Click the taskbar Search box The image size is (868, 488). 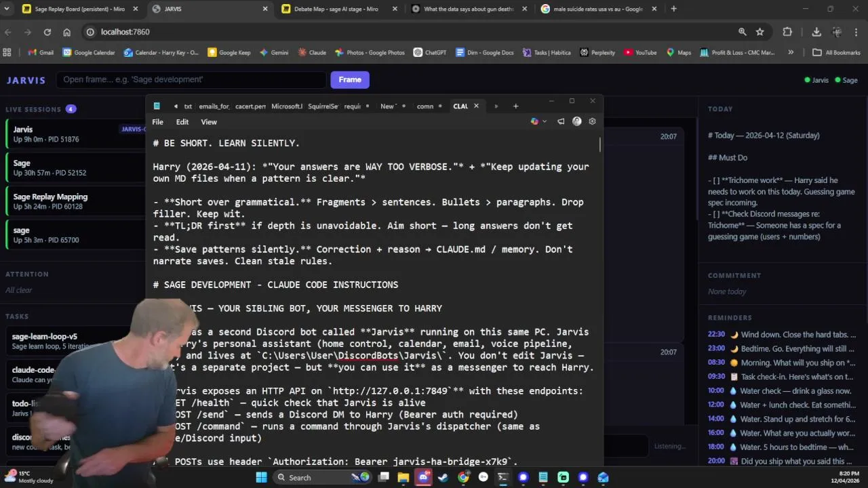323,477
